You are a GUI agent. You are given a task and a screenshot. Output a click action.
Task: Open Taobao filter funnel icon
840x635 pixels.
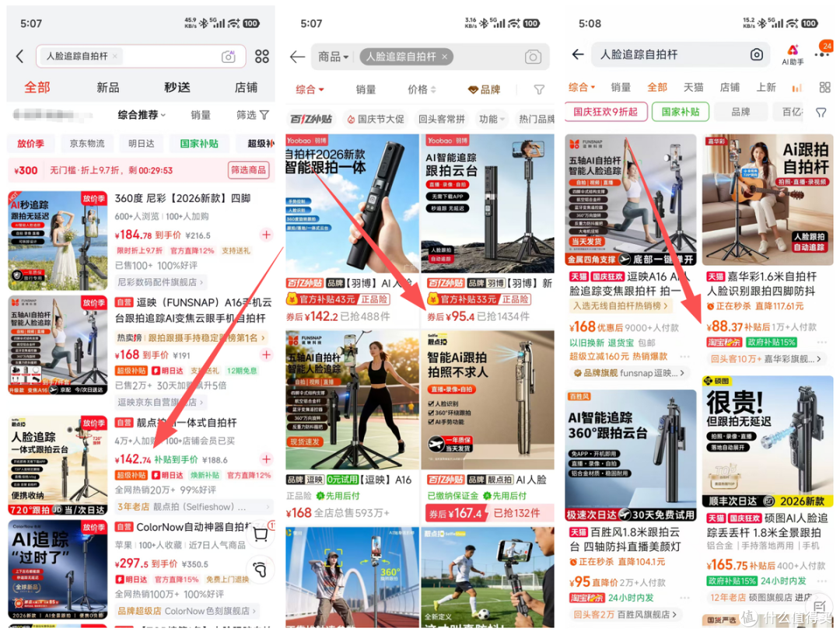click(821, 113)
